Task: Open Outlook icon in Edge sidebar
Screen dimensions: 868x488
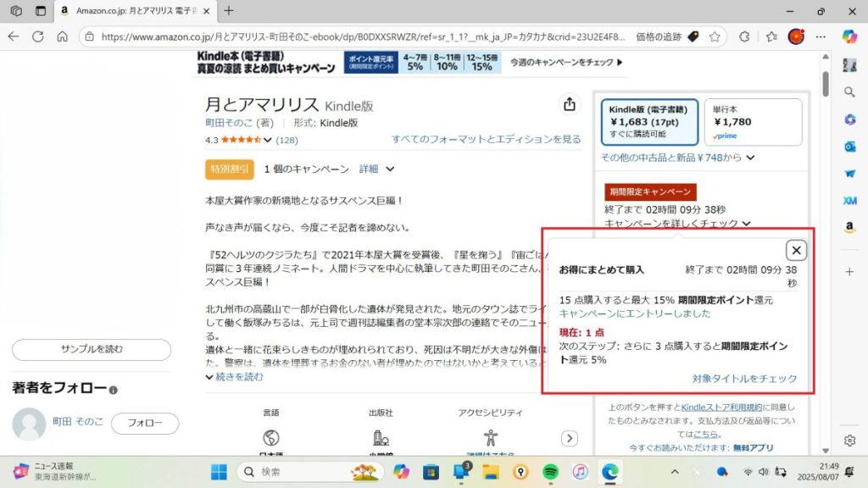Action: [849, 146]
